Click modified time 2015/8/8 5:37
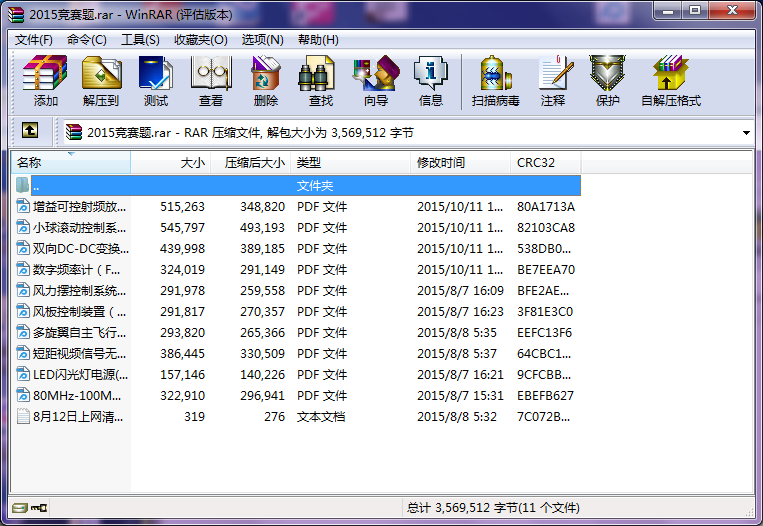This screenshot has width=763, height=526. (x=456, y=353)
